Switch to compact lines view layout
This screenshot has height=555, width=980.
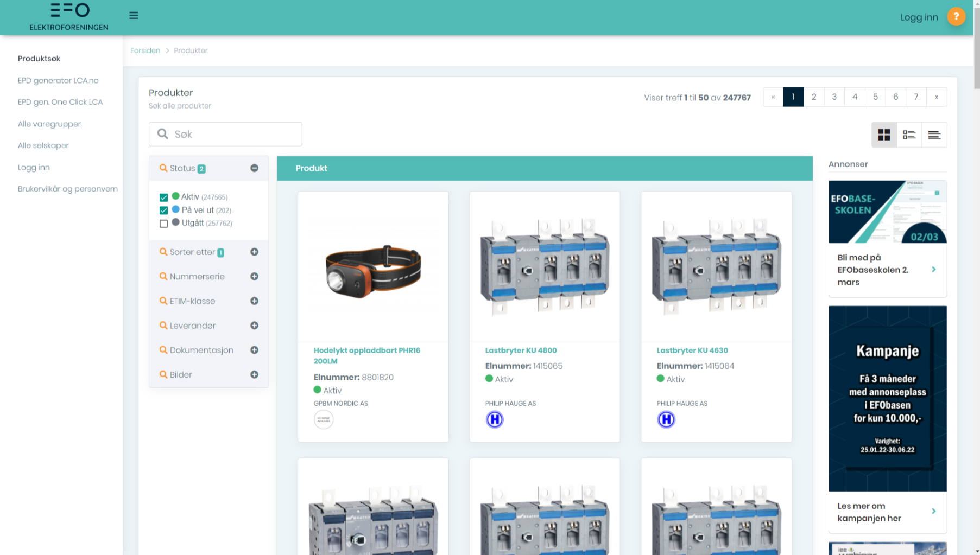pos(934,135)
